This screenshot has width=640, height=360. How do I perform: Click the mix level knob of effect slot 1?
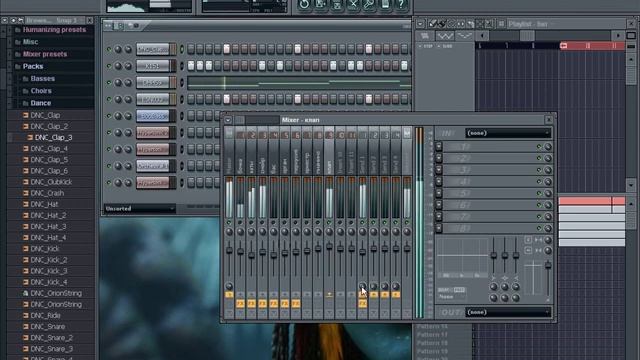548,147
